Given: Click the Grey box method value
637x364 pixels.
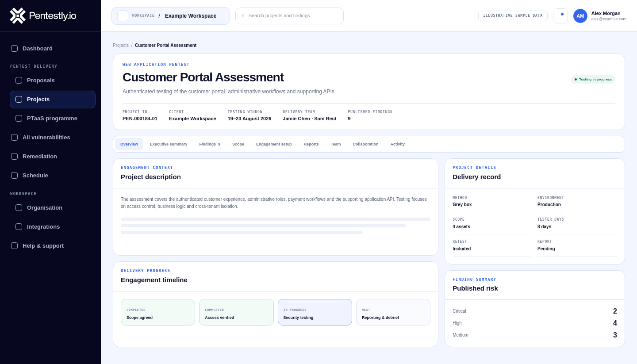Looking at the screenshot, I should [x=462, y=205].
